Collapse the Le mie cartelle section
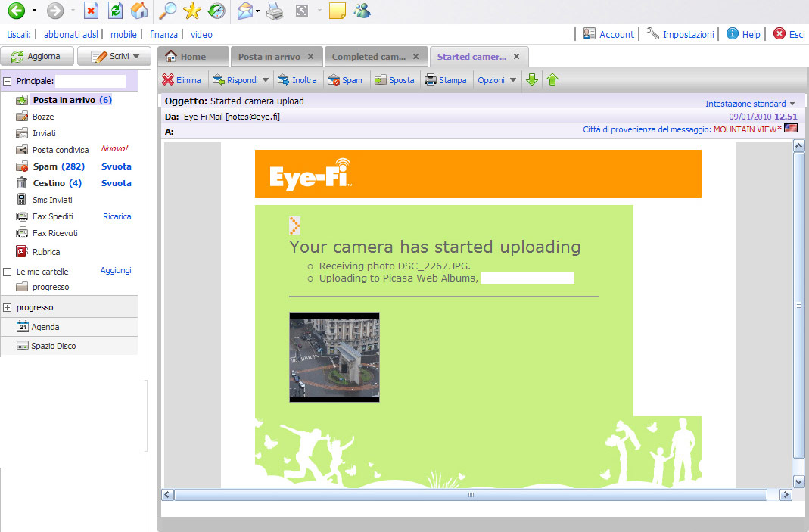This screenshot has height=532, width=809. pos(8,272)
